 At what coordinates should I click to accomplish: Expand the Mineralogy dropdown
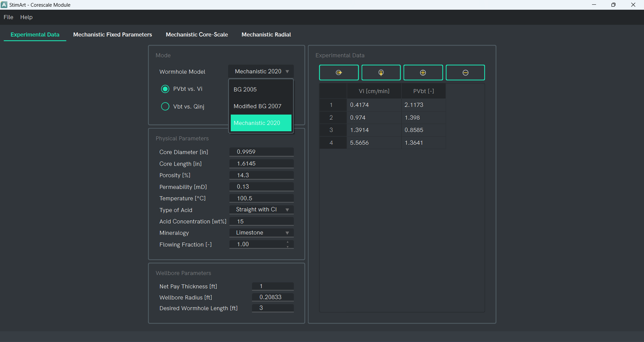pyautogui.click(x=262, y=233)
